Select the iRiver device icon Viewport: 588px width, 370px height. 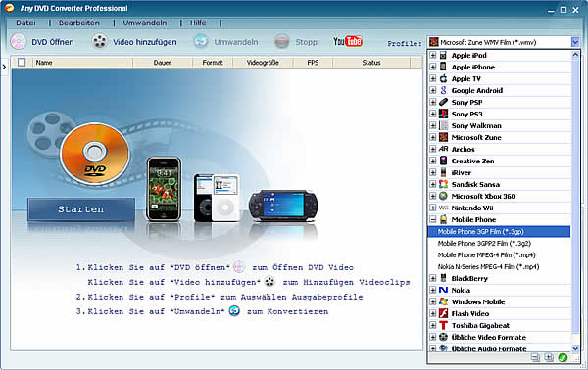click(x=443, y=172)
